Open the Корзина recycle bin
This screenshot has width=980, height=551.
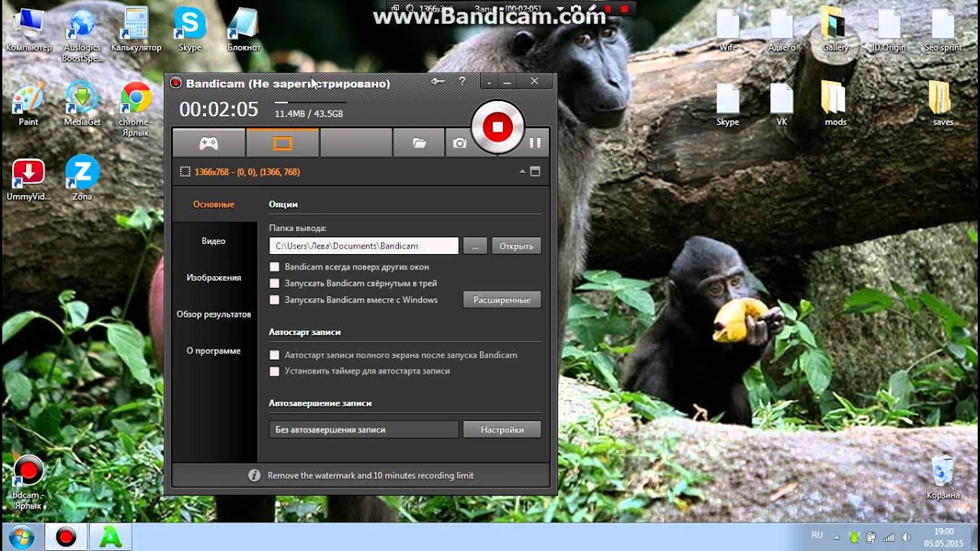click(942, 478)
